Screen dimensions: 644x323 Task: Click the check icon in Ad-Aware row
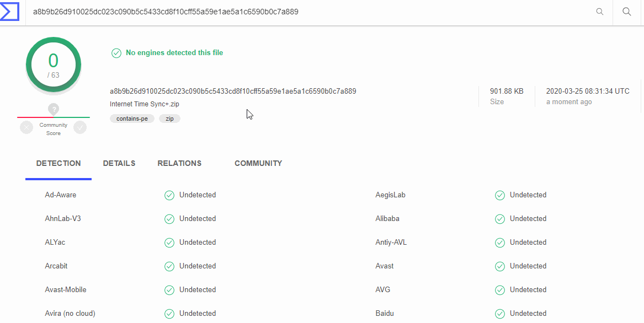coord(169,195)
